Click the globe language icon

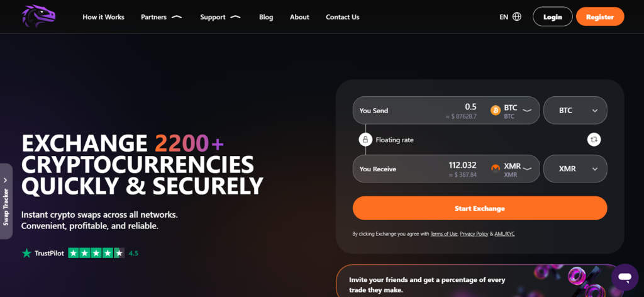(517, 17)
